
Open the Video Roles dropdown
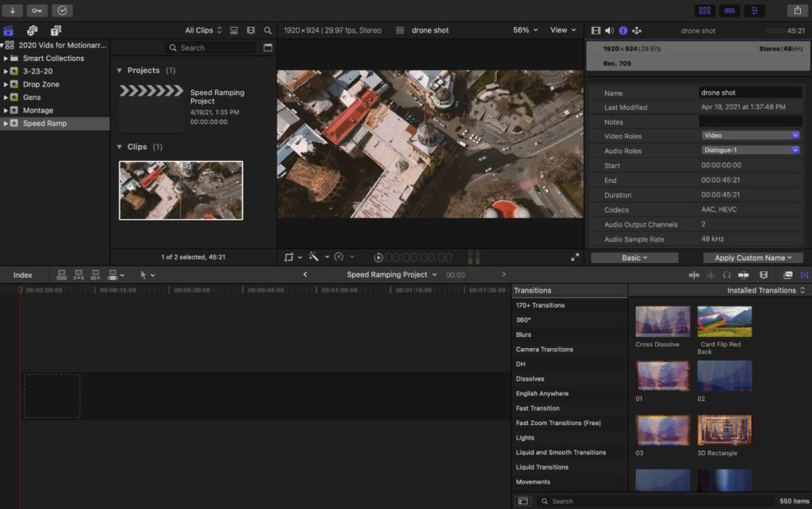[750, 136]
